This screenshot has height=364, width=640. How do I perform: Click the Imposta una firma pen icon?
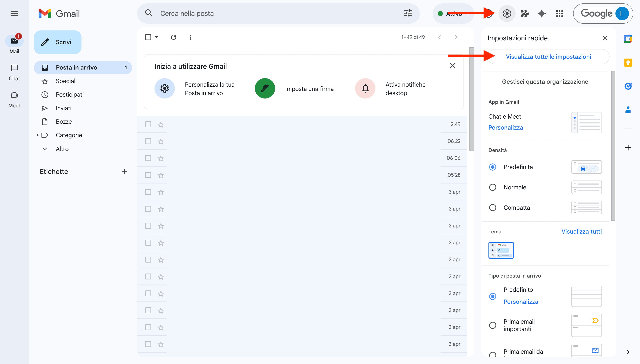pyautogui.click(x=265, y=88)
